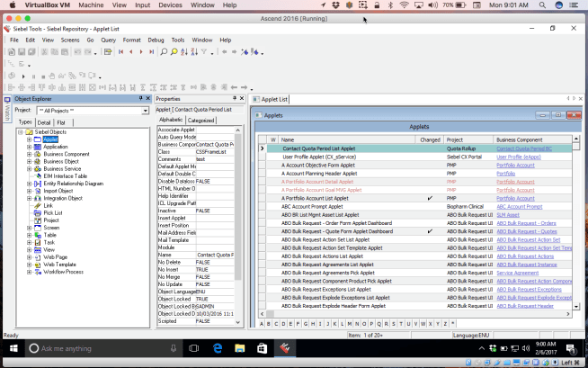Click the Save toolbar icon
This screenshot has height=368, width=588.
pos(22,52)
